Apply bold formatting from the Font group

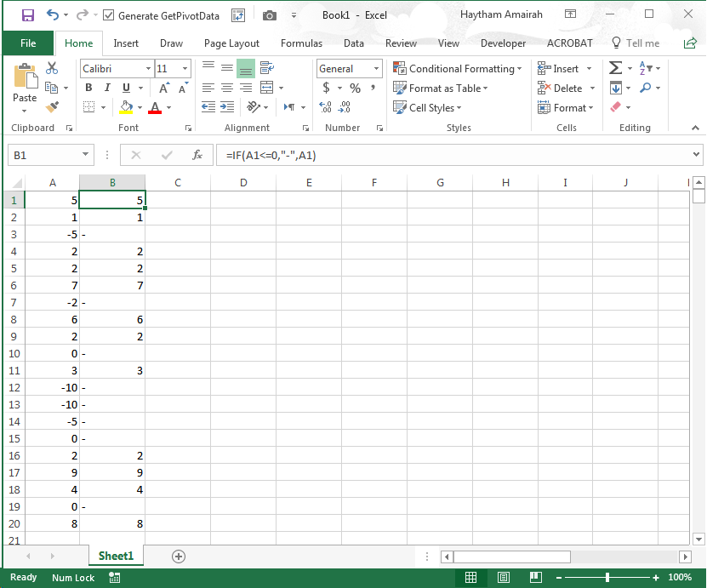pyautogui.click(x=88, y=88)
